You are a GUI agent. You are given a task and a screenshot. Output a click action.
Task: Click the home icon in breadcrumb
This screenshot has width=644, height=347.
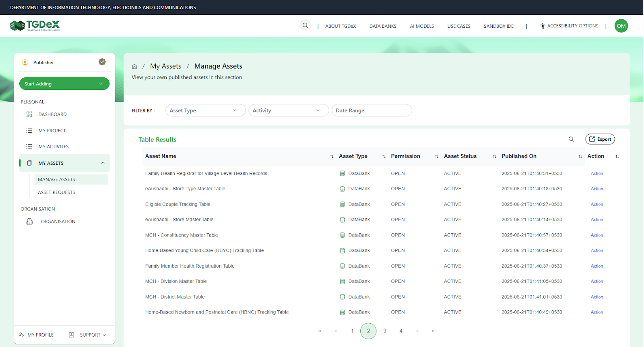click(134, 66)
